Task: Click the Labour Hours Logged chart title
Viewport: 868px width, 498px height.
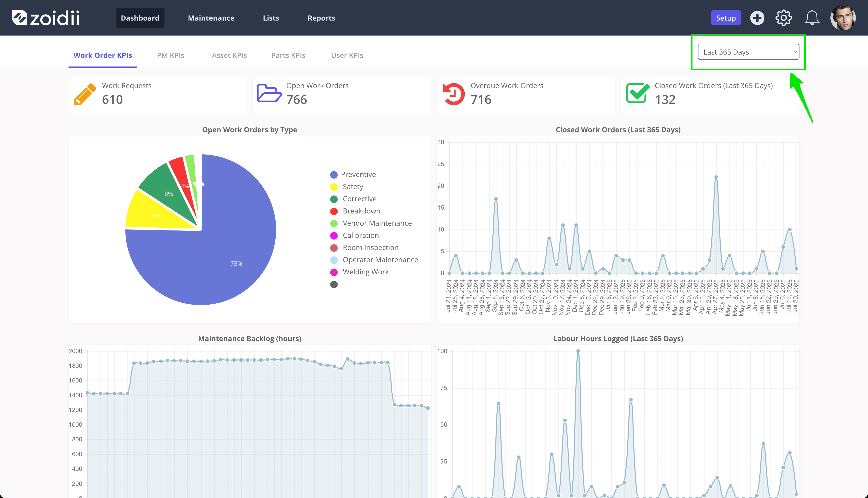Action: (618, 339)
